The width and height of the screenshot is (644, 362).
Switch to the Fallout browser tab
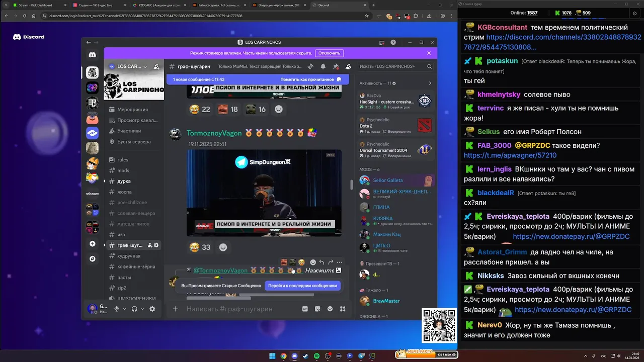(219, 5)
